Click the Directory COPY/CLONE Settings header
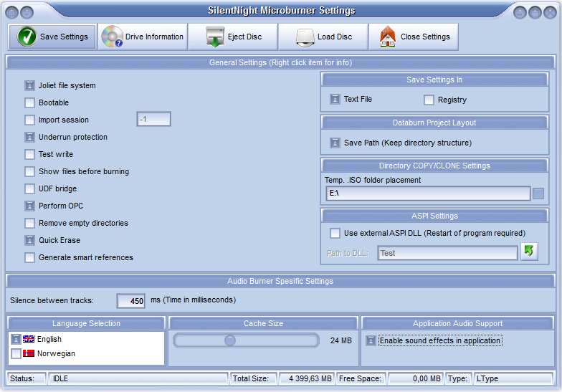This screenshot has width=562, height=392. [x=434, y=166]
